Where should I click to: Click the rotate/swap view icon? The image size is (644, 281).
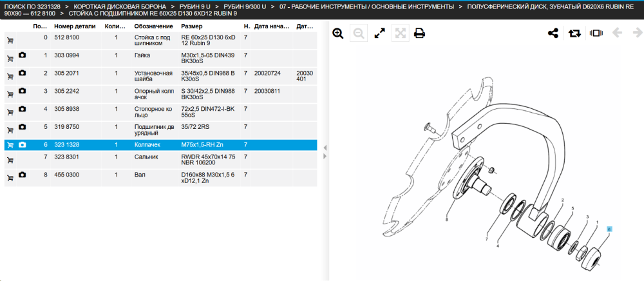pyautogui.click(x=574, y=34)
